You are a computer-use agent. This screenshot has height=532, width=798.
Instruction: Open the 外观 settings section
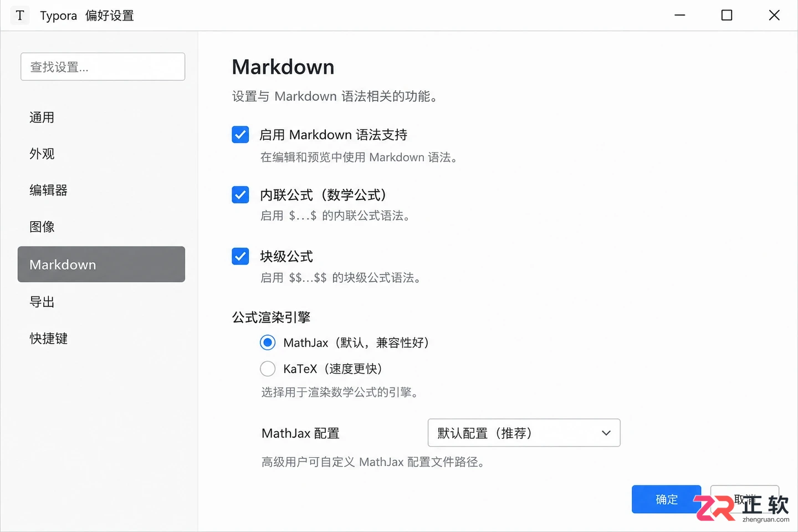click(x=42, y=154)
